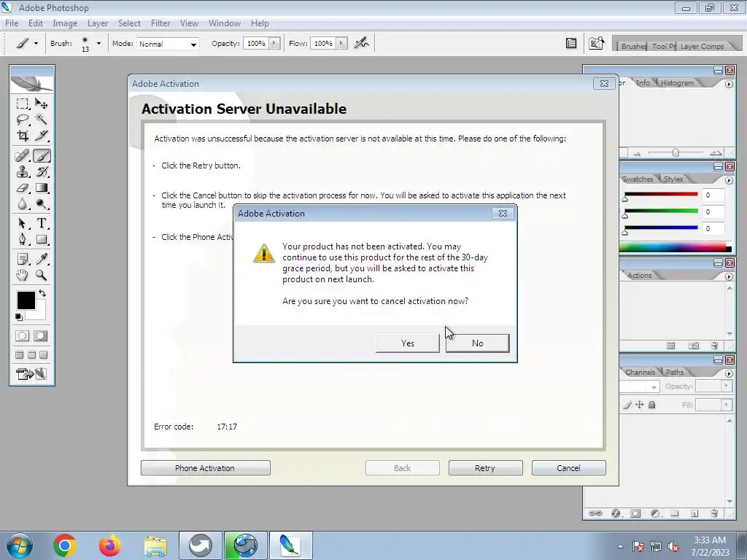
Task: Select the Pen tool
Action: (22, 239)
